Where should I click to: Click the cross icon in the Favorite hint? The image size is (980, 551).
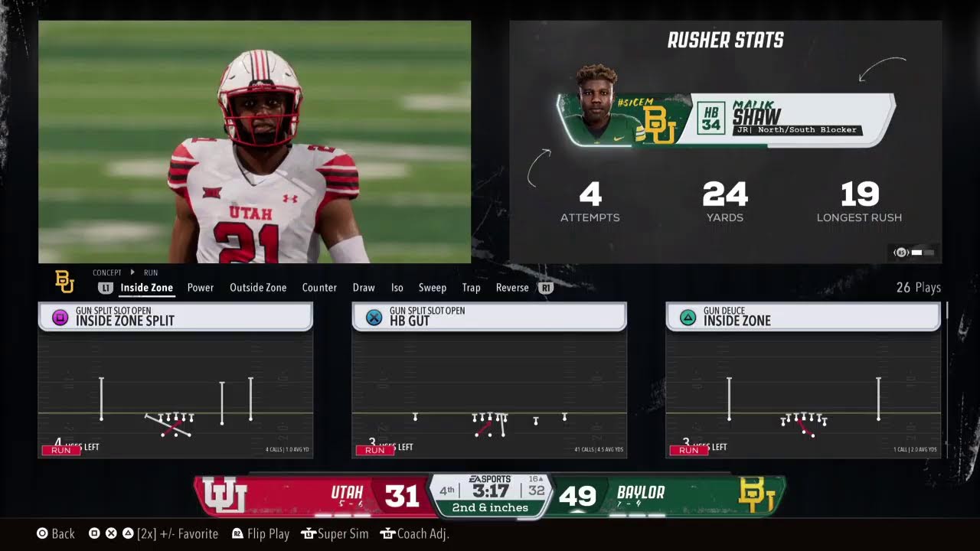pyautogui.click(x=111, y=533)
